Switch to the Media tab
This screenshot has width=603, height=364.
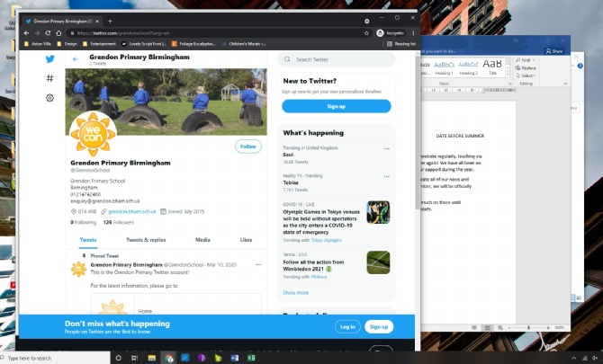(x=202, y=240)
